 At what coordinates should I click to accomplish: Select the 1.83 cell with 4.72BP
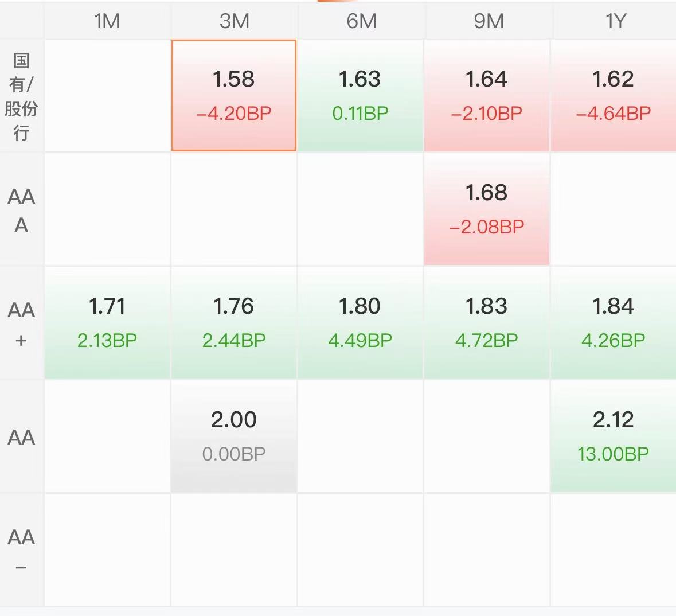(486, 323)
